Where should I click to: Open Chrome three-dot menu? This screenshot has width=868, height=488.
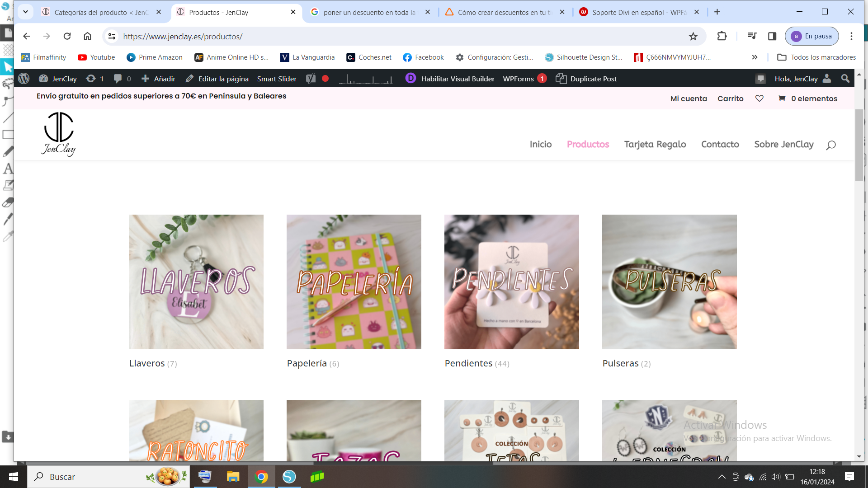click(851, 36)
